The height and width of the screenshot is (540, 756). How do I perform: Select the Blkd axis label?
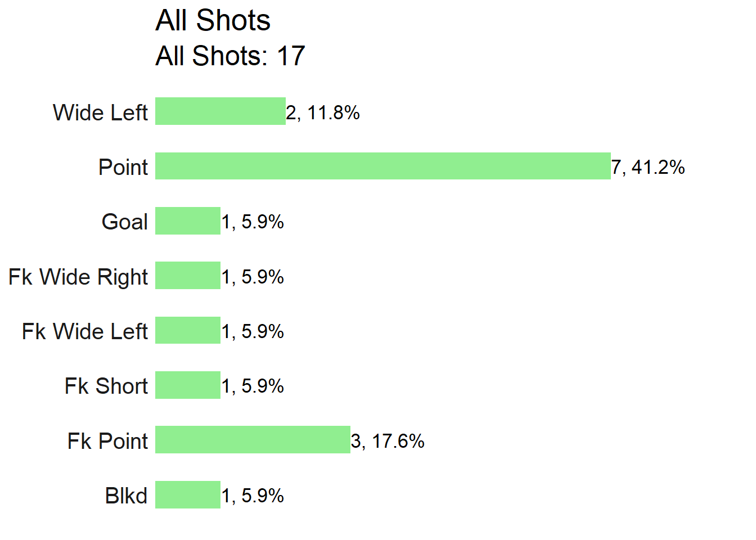126,496
